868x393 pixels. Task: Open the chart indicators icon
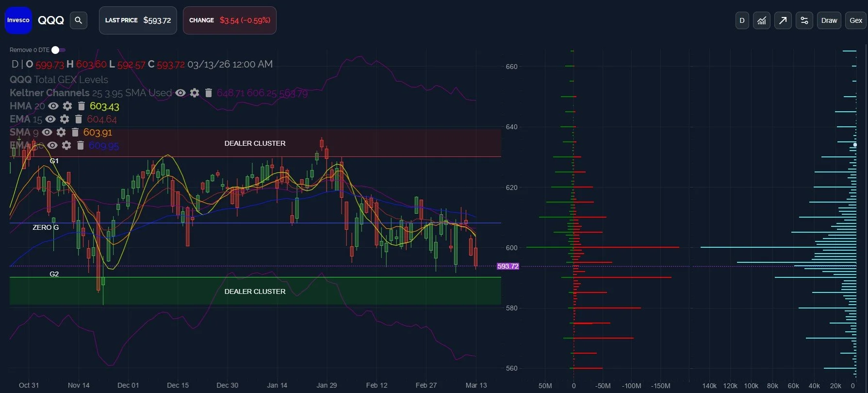[x=762, y=20]
